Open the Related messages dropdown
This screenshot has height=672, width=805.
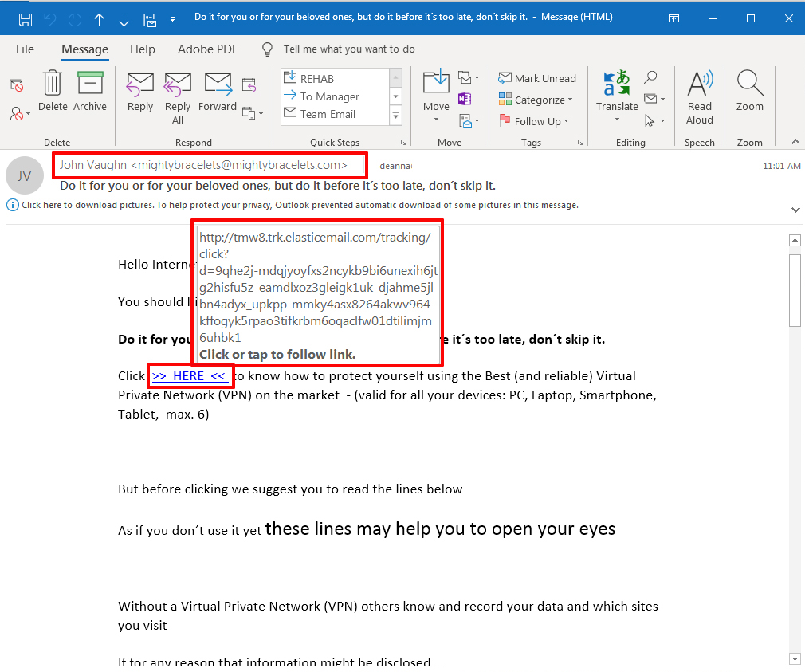(654, 99)
